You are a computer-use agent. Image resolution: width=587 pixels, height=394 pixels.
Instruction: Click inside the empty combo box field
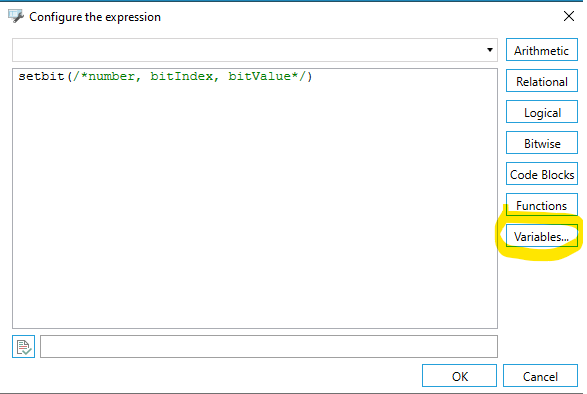pyautogui.click(x=248, y=50)
